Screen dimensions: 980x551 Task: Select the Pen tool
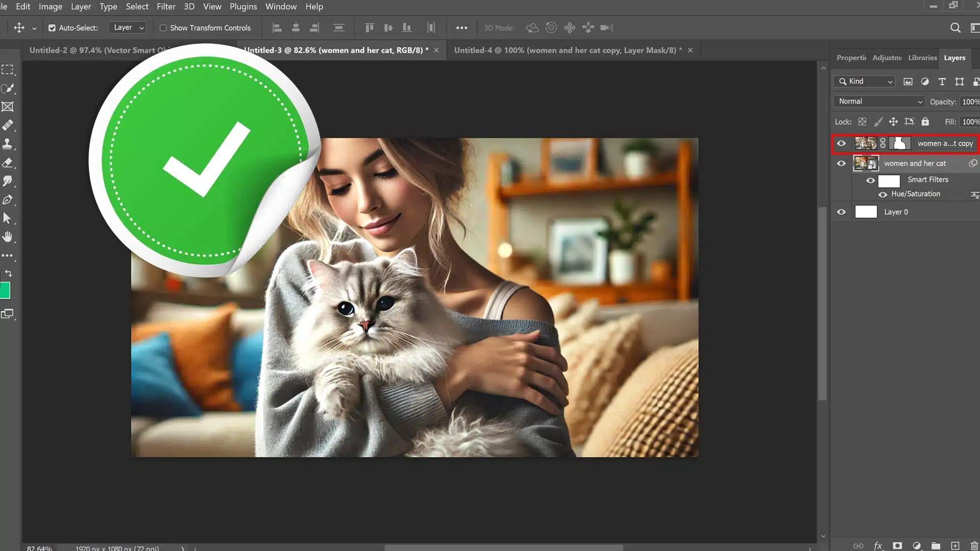(8, 200)
